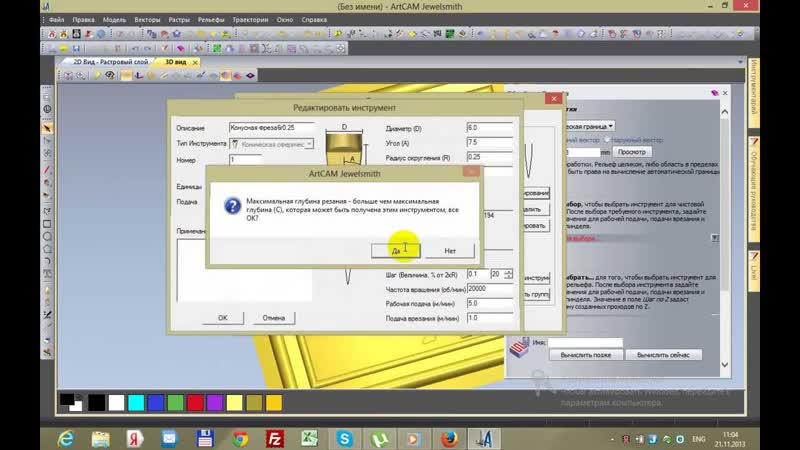Select the arrow selection tool in left toolbar
The image size is (800, 450).
pos(47,128)
